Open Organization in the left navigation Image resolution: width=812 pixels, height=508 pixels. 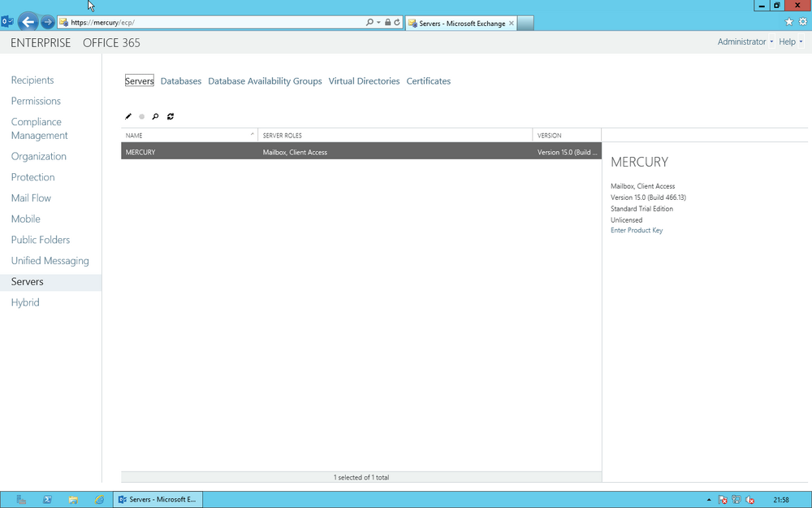(x=39, y=156)
